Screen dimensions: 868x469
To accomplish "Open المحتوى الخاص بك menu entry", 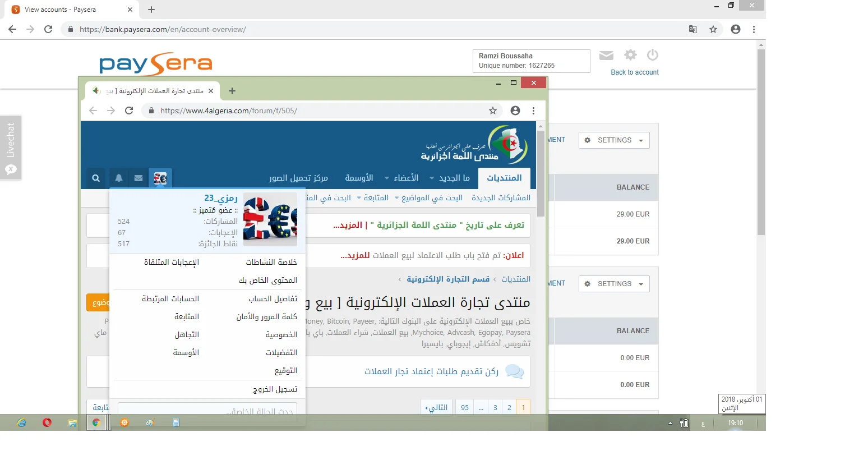I will point(268,280).
